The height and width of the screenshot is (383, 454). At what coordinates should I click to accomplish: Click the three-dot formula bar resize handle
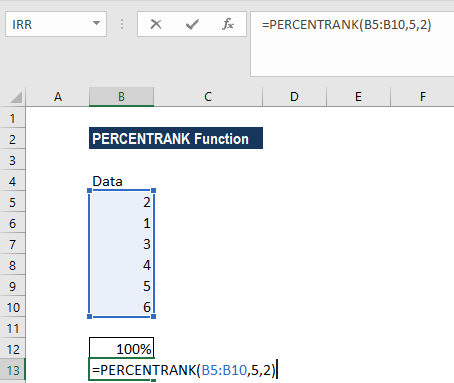pos(122,24)
